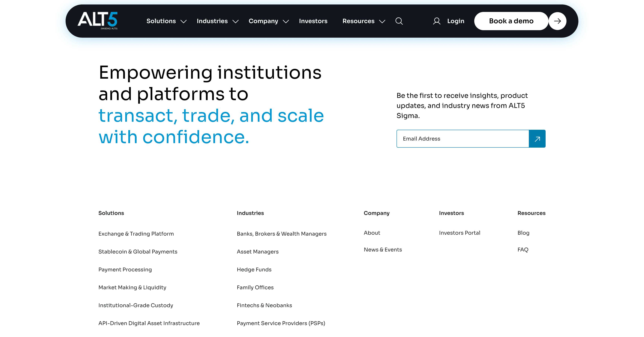Screen dimensions: 644x337
Task: Click the user profile icon beside Login
Action: tap(436, 21)
